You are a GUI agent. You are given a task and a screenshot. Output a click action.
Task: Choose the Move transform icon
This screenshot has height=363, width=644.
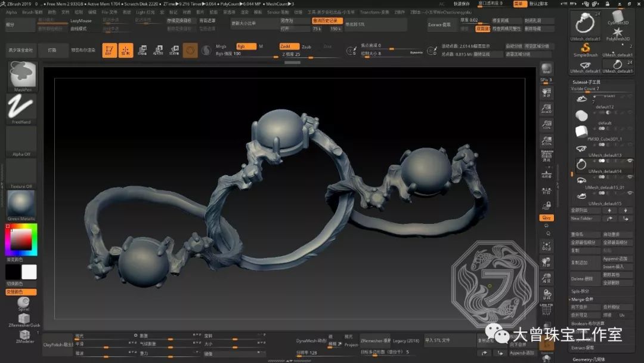click(x=142, y=50)
